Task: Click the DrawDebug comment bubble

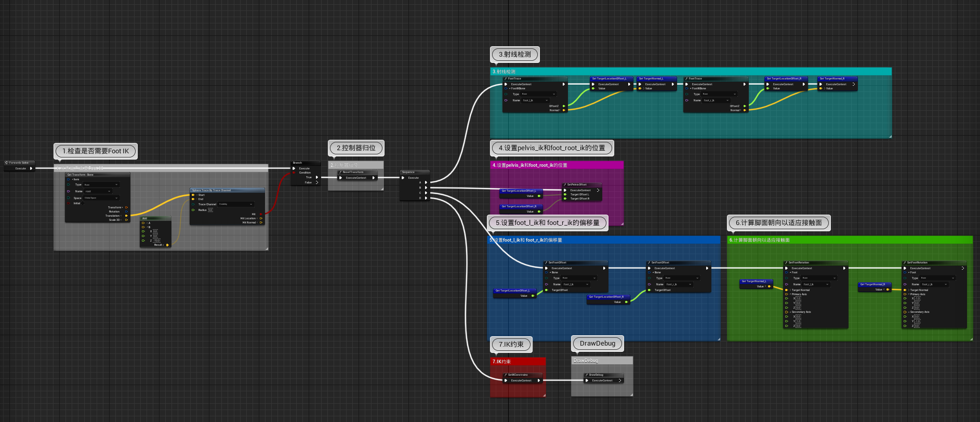Action: tap(598, 344)
